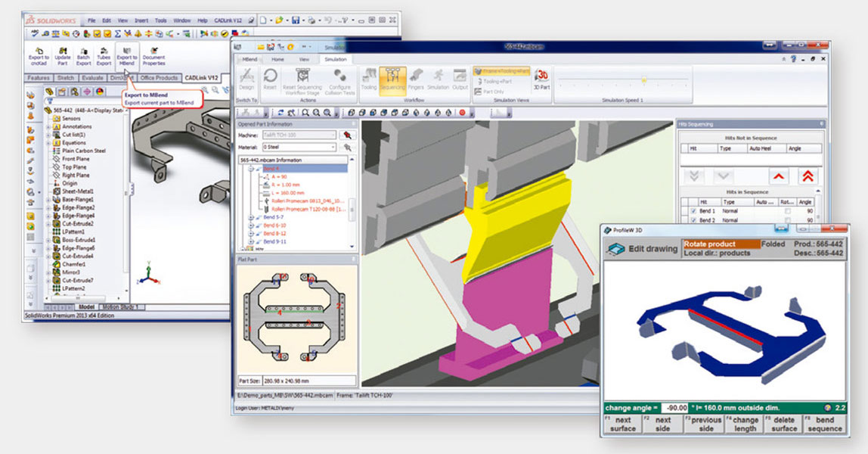Viewport: 868px width, 454px height.
Task: Click the red single up arrow in Hits Sequencing
Action: pyautogui.click(x=779, y=176)
